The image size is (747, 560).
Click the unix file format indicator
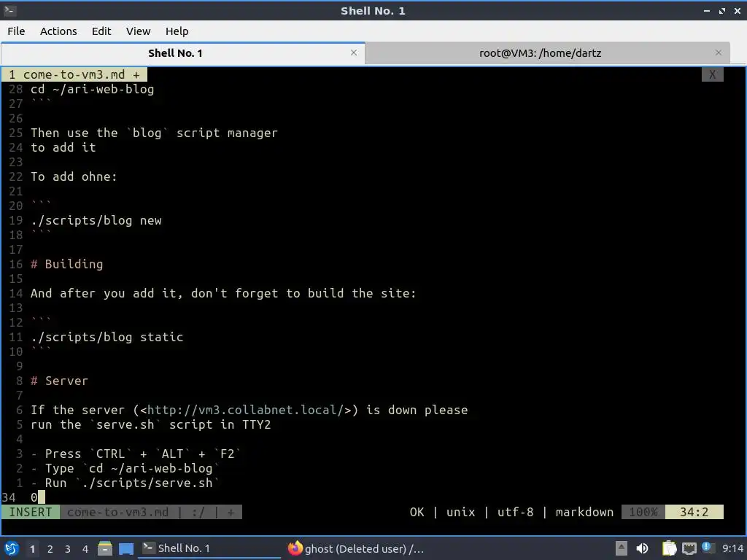point(461,512)
